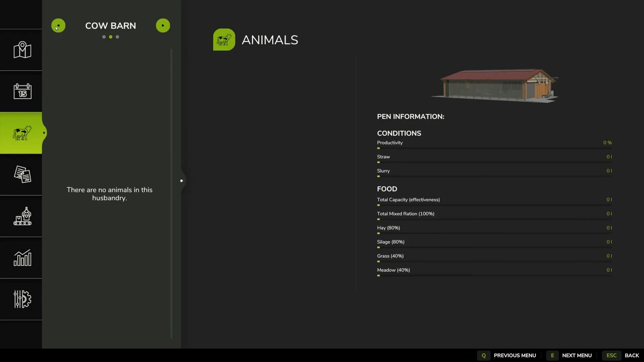Click the green Animals header icon
This screenshot has width=644, height=362.
224,40
